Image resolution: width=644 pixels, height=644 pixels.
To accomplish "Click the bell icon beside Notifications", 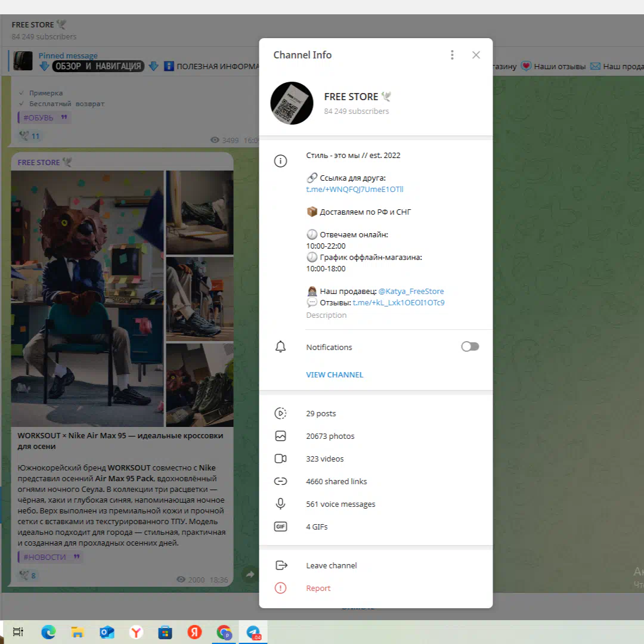I will pyautogui.click(x=280, y=347).
